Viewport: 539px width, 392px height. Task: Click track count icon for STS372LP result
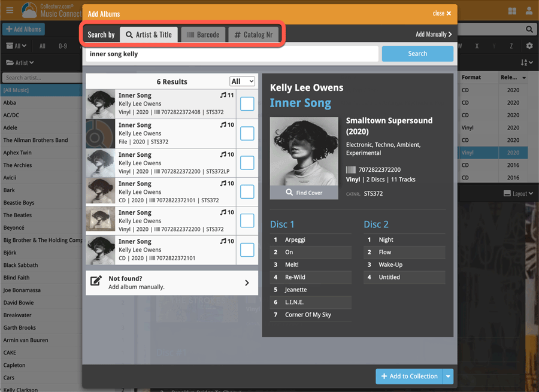click(x=223, y=154)
